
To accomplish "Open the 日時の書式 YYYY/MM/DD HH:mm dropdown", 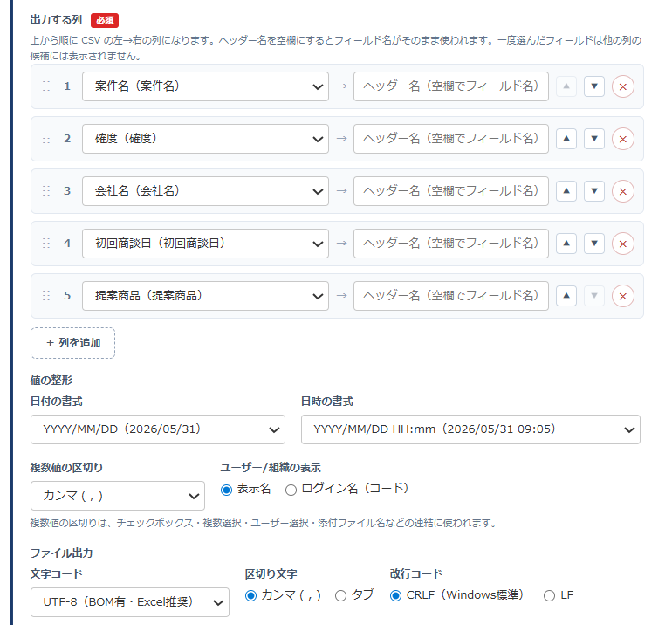I will pos(470,429).
